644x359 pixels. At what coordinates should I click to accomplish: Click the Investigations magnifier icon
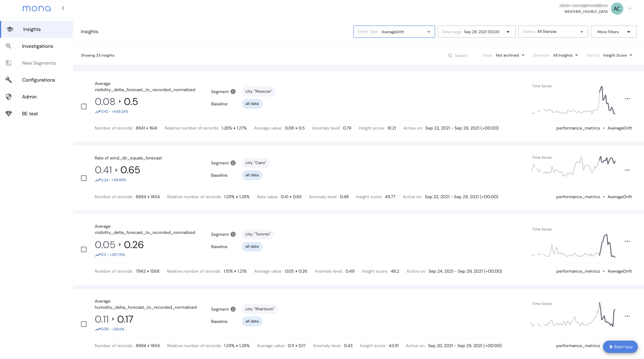8,46
